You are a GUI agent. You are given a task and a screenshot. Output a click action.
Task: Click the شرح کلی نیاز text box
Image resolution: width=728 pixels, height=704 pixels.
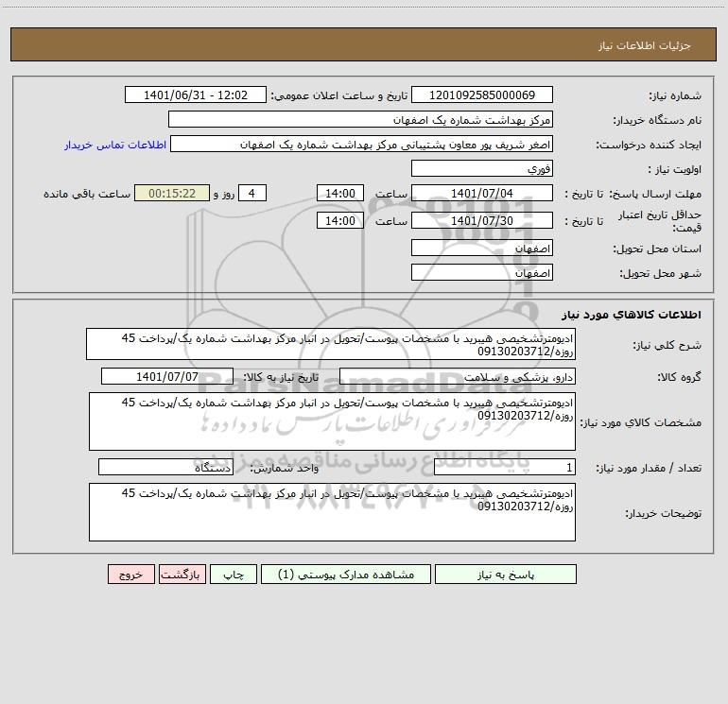click(331, 344)
